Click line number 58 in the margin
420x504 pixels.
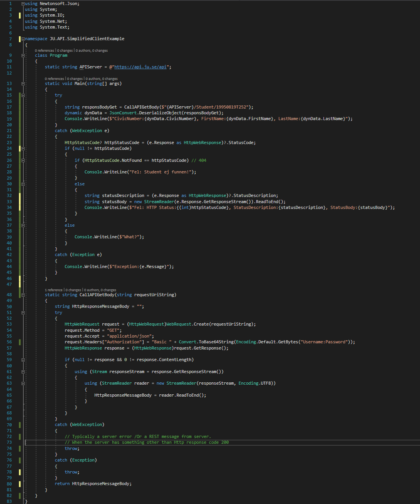[9, 354]
